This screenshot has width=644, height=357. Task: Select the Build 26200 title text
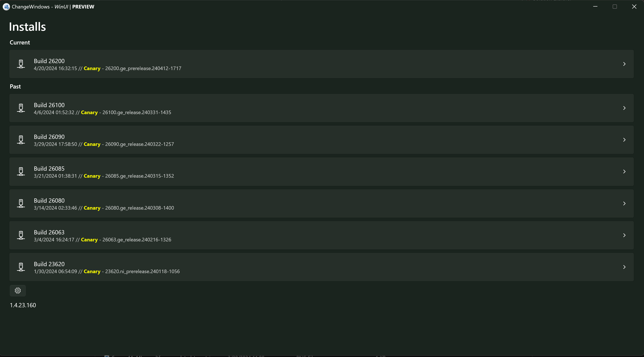(x=49, y=61)
